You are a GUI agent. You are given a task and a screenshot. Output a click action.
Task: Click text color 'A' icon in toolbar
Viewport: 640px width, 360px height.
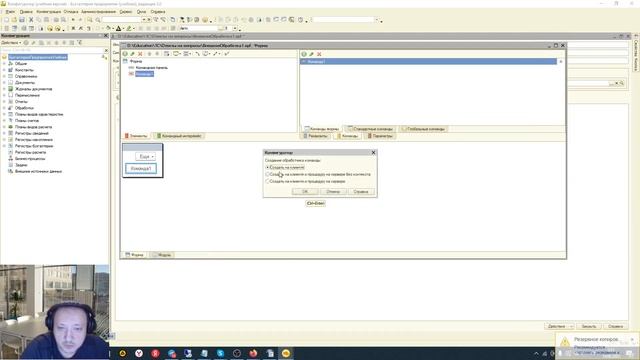click(x=119, y=29)
